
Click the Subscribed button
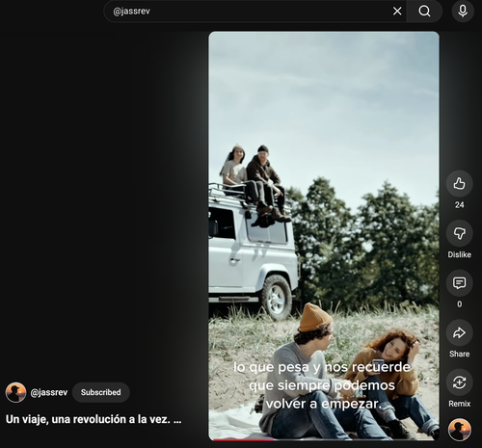(x=101, y=392)
